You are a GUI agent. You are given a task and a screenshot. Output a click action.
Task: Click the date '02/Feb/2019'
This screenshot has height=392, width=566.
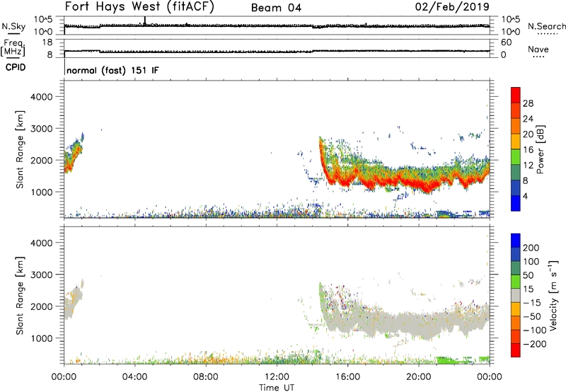pos(452,7)
